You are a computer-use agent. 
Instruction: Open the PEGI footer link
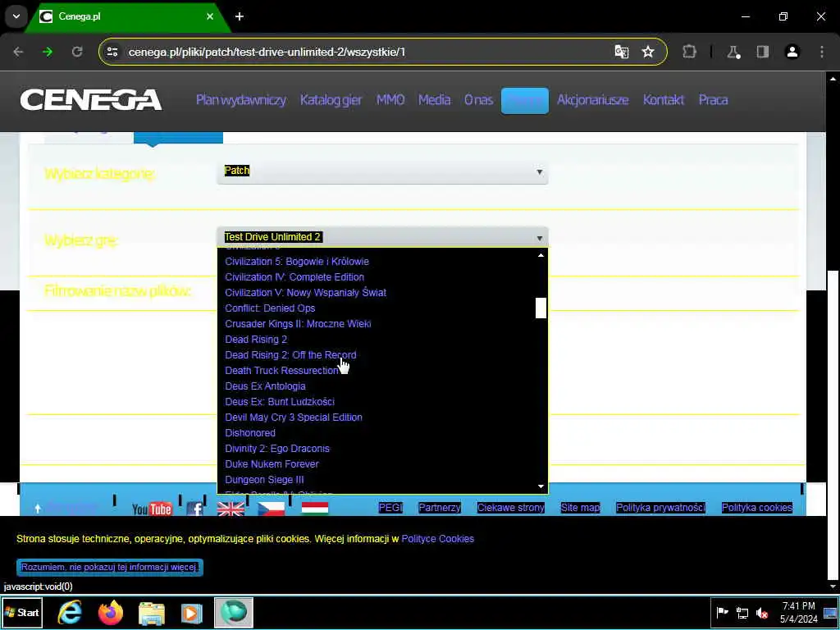tap(390, 507)
